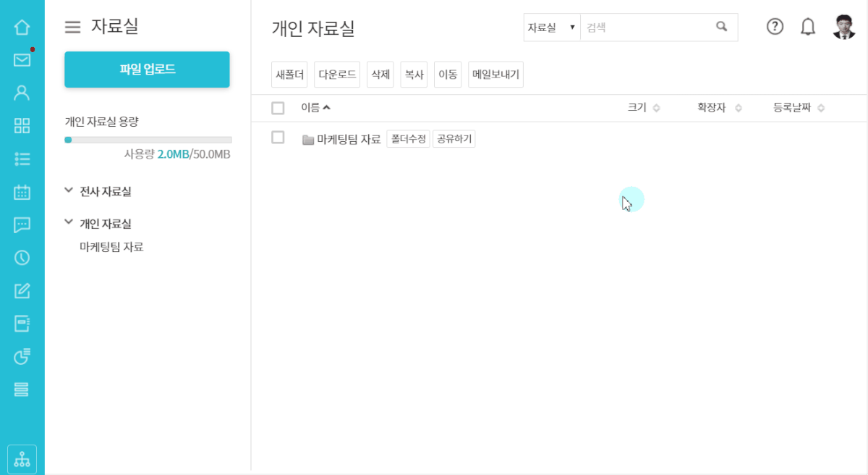868x475 pixels.
Task: Click the 메일보내기 button
Action: 495,75
